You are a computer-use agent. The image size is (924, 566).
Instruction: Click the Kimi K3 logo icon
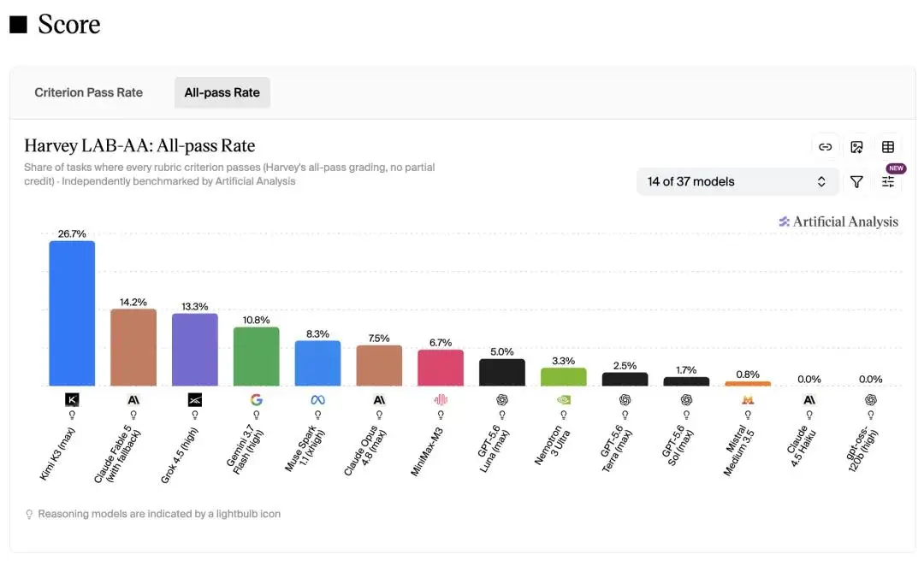coord(72,400)
